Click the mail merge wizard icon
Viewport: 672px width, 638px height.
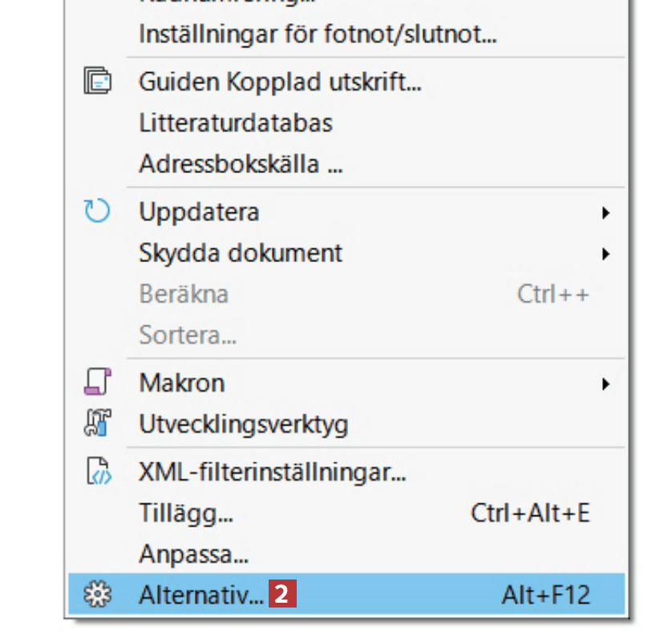tap(98, 82)
